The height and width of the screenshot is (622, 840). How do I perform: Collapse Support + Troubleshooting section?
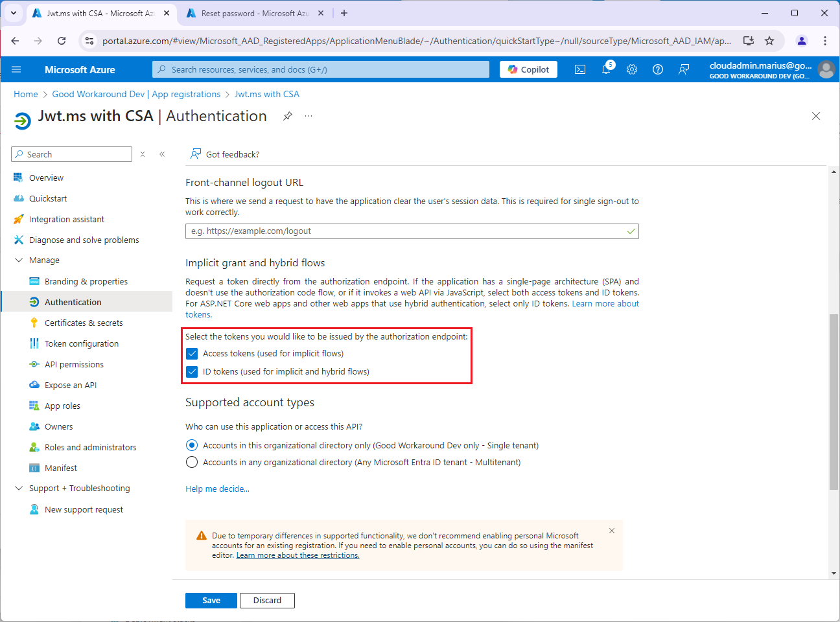tap(19, 489)
